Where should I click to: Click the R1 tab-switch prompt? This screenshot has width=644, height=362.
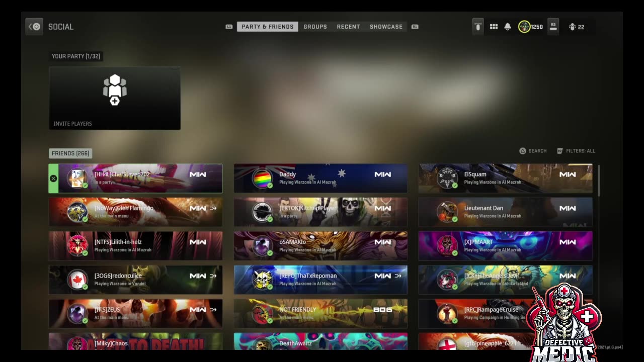415,27
